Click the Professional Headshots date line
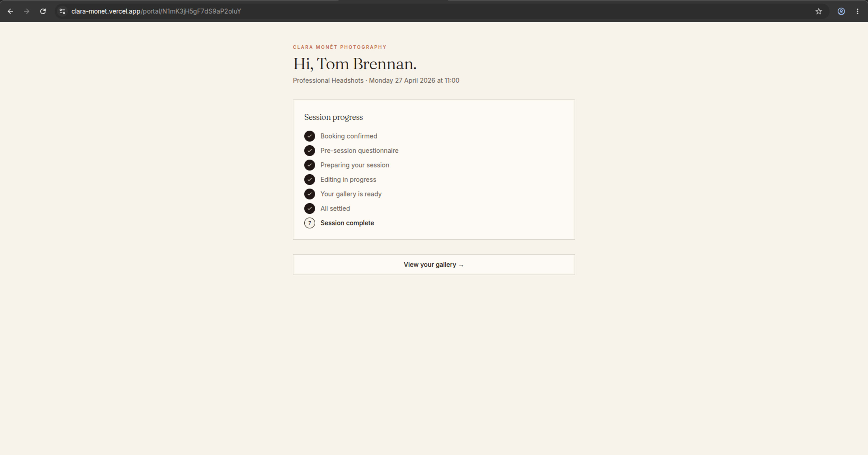Image resolution: width=868 pixels, height=455 pixels. click(376, 81)
